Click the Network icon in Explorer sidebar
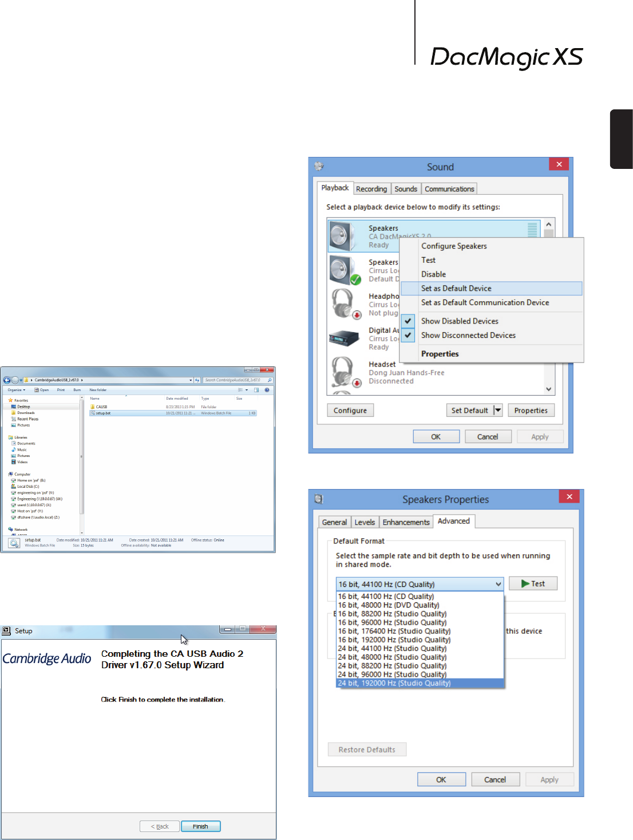 coord(10,529)
